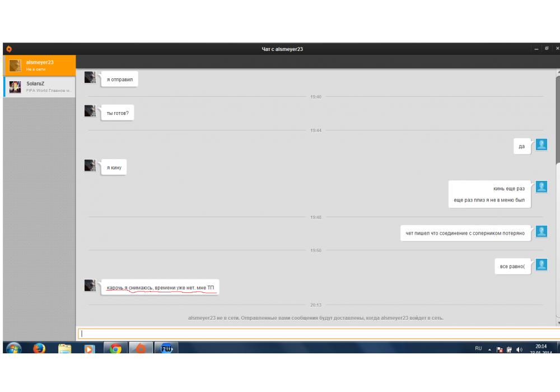The width and height of the screenshot is (560, 392).
Task: Open the Windows Start menu
Action: 13,348
